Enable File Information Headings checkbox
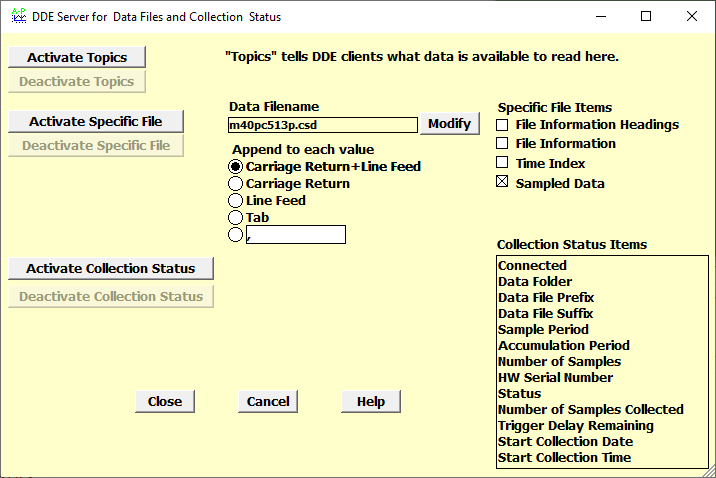This screenshot has height=478, width=716. pos(503,125)
